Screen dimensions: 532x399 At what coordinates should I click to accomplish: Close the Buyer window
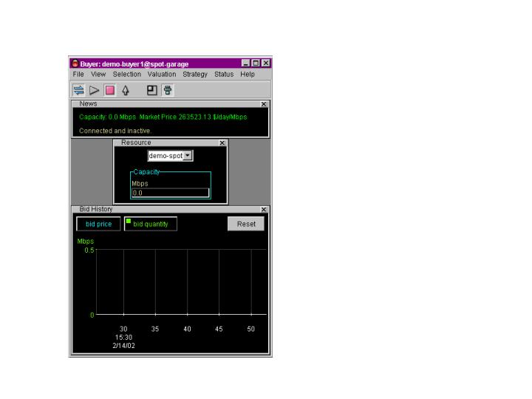[266, 63]
